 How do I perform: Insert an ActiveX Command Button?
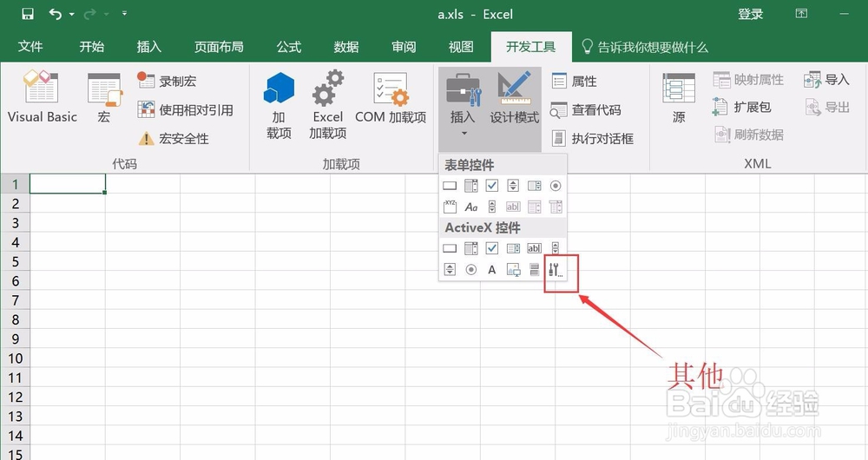[450, 248]
